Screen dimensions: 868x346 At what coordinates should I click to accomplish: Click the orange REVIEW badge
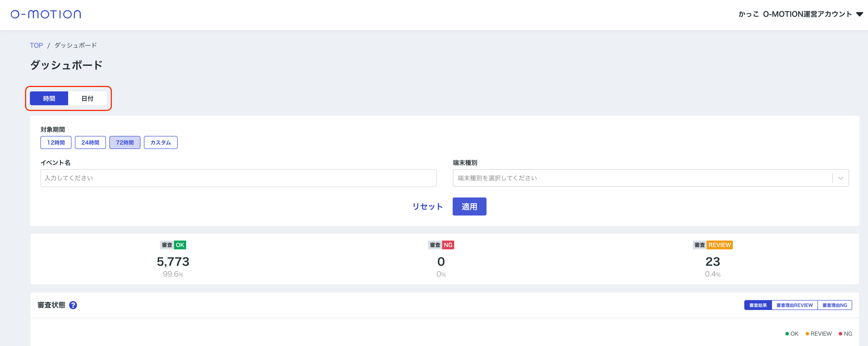(x=719, y=245)
